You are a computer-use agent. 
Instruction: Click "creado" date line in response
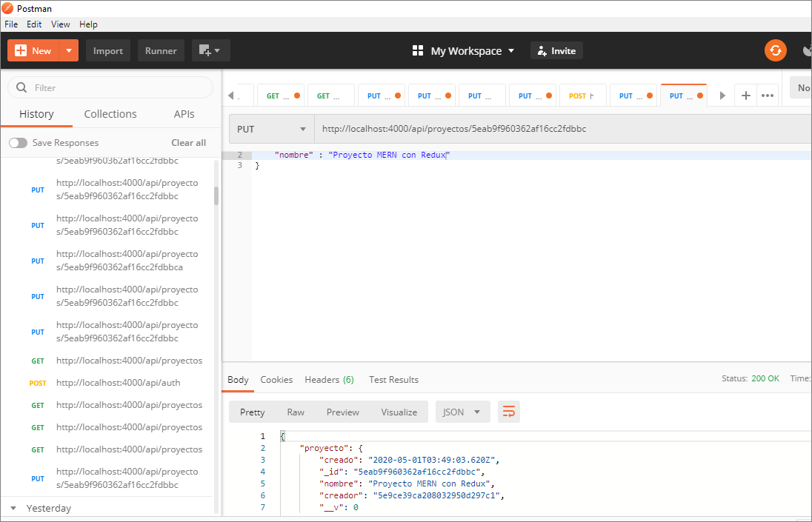[408, 460]
